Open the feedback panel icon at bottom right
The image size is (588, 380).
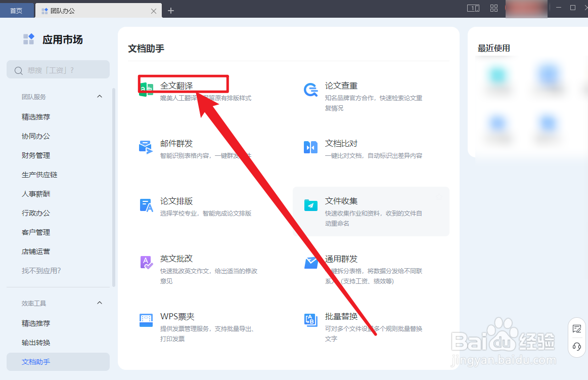576,329
